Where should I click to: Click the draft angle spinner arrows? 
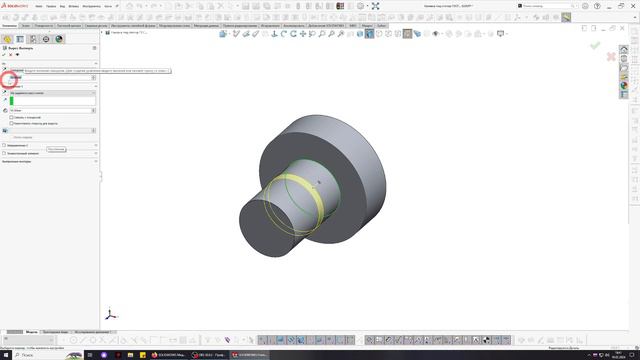(x=94, y=131)
